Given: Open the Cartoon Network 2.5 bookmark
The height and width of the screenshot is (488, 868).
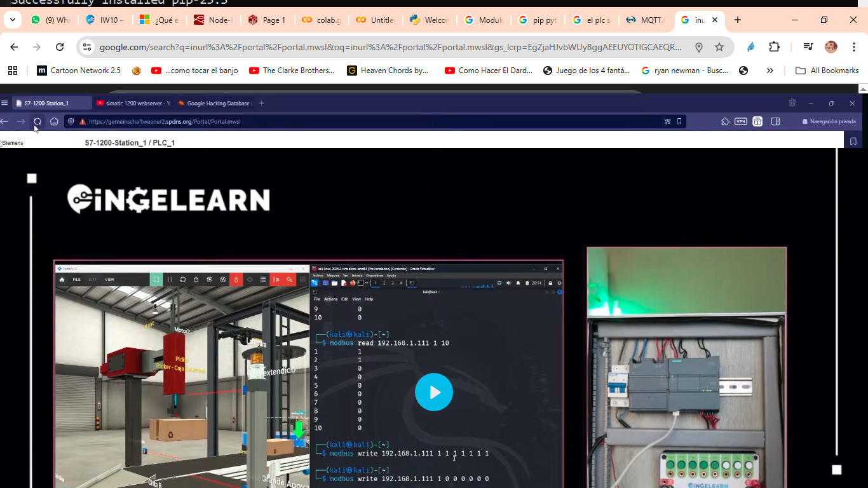Looking at the screenshot, I should coord(79,71).
